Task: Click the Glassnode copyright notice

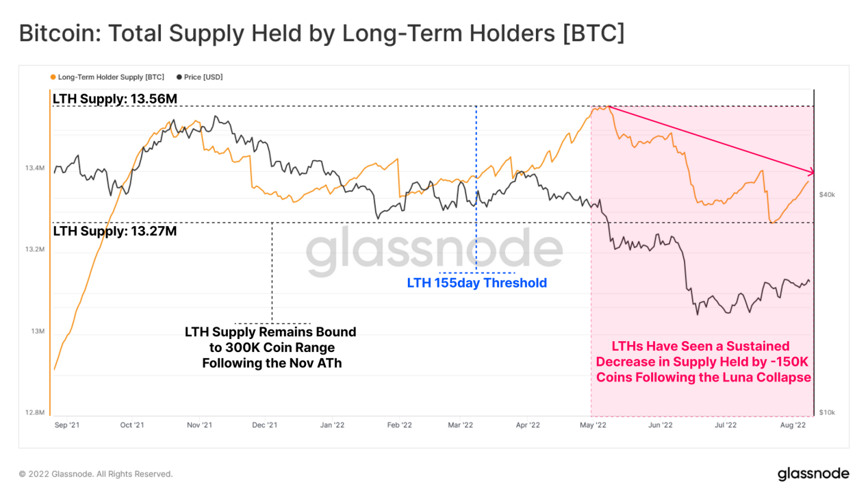Action: (96, 474)
